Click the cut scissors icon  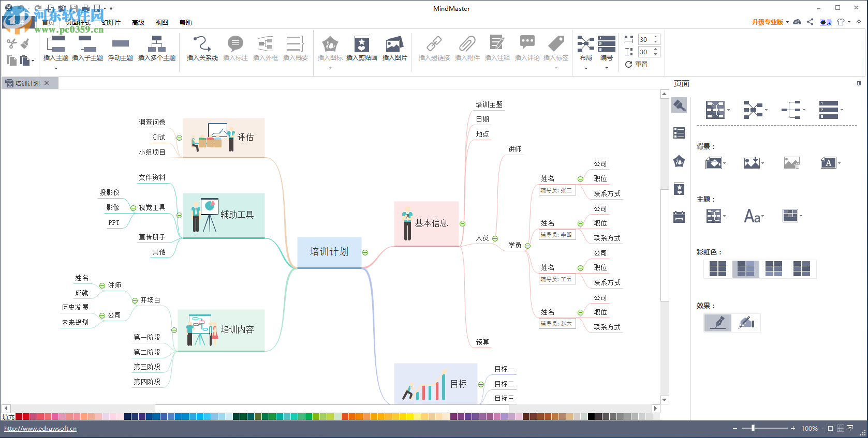tap(11, 44)
